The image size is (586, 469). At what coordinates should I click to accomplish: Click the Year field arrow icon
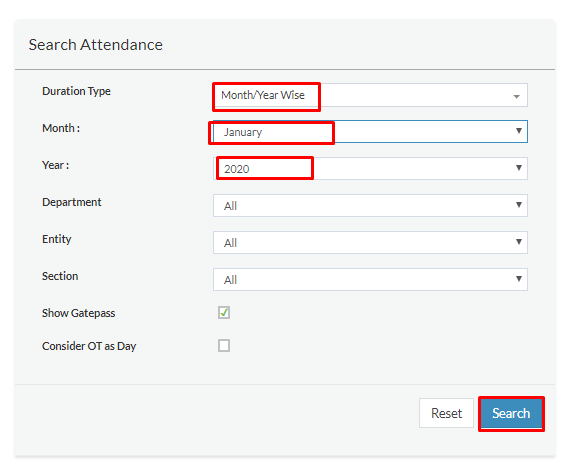pos(519,168)
